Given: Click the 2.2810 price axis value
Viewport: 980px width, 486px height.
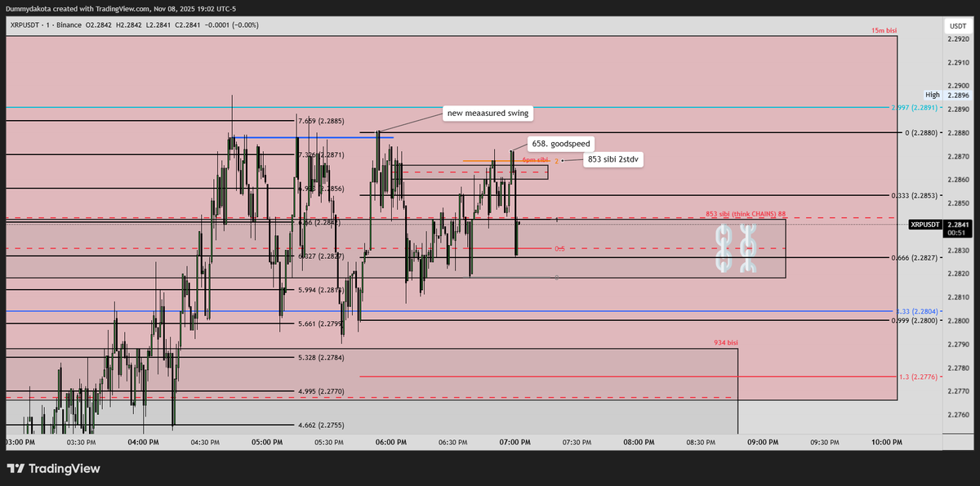Looking at the screenshot, I should click(x=958, y=297).
